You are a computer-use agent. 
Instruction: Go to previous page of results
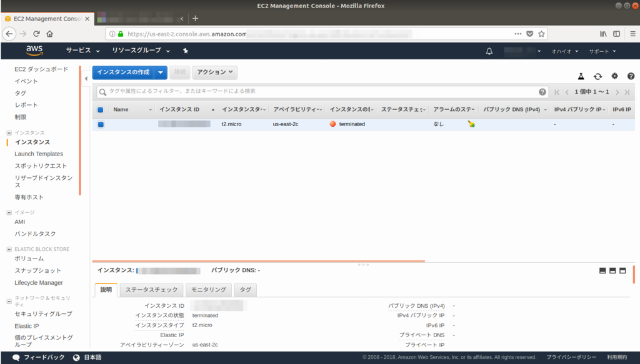567,92
